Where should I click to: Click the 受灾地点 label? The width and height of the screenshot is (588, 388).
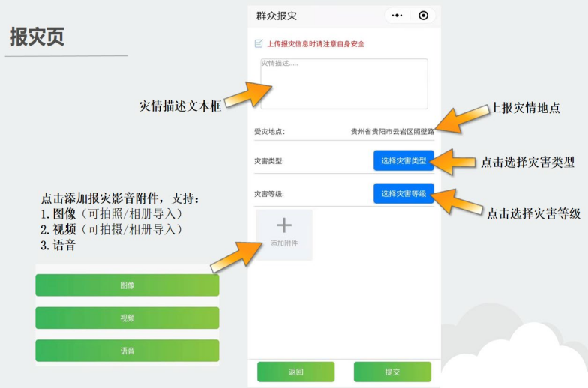(270, 132)
